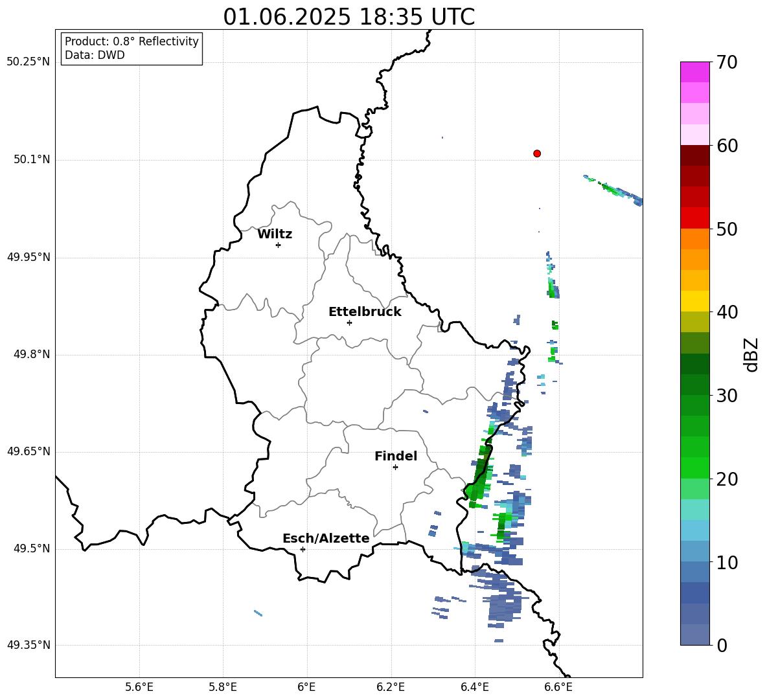
Task: Click the small light-blue echo near 49.4°N 5.9°E
Action: pyautogui.click(x=258, y=613)
